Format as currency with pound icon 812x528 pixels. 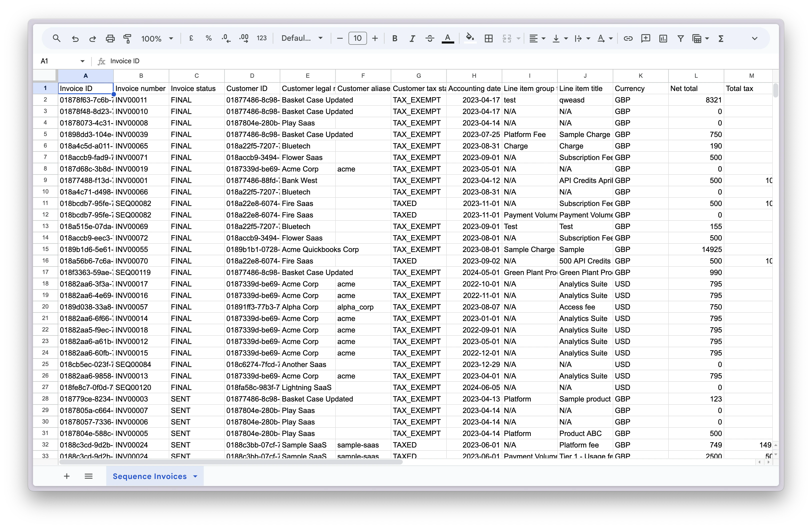pyautogui.click(x=191, y=38)
